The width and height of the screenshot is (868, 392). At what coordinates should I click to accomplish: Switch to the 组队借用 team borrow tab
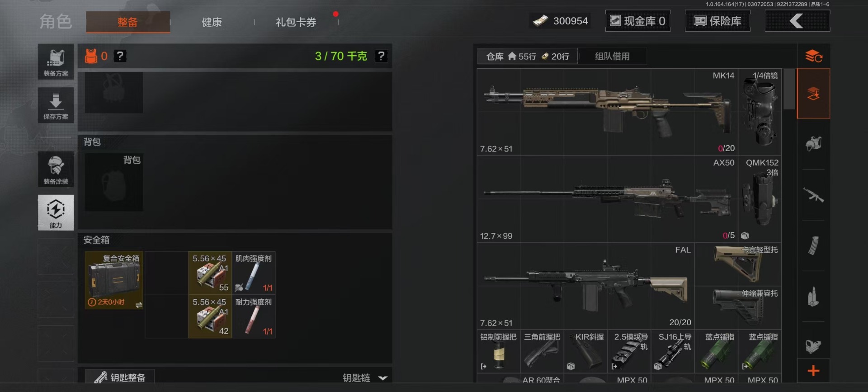(612, 56)
